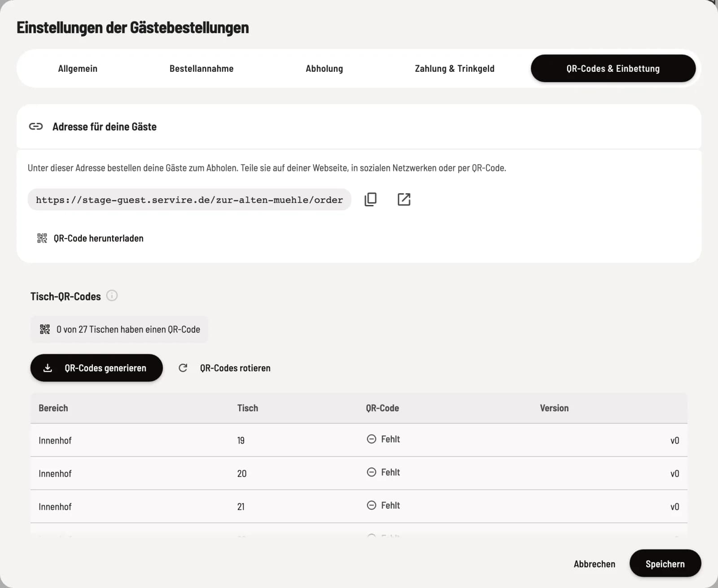Image resolution: width=718 pixels, height=588 pixels.
Task: Click the Fehlt status icon for Tisch 21
Action: 372,505
